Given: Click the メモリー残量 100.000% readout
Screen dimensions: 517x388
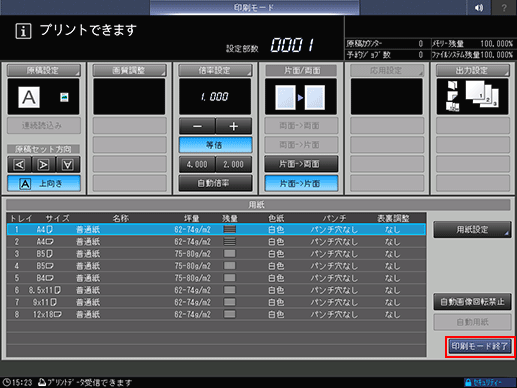Looking at the screenshot, I should 472,44.
